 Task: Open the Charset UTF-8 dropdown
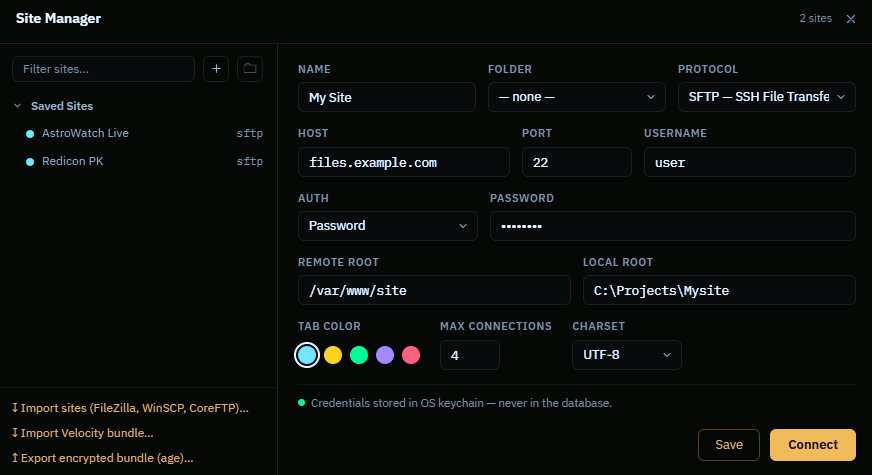coord(627,355)
